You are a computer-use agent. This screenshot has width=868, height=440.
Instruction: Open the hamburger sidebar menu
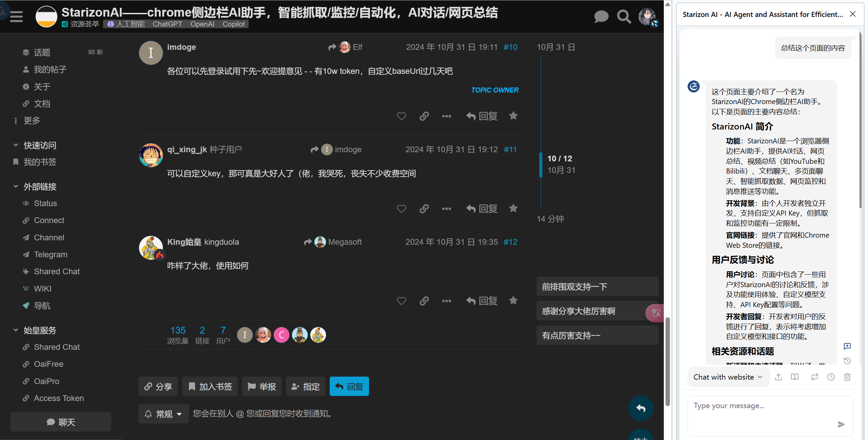point(16,16)
